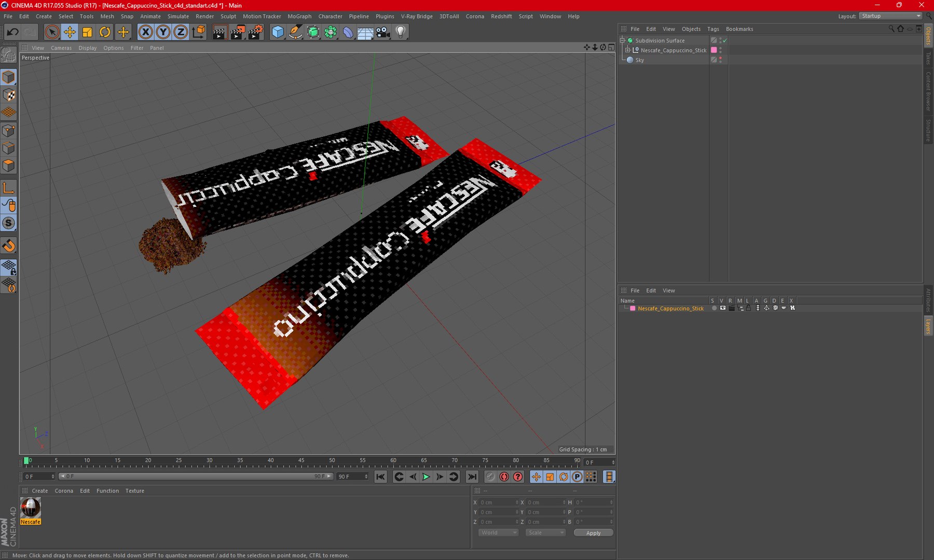Open the Simulate menu
Image resolution: width=934 pixels, height=560 pixels.
(x=178, y=16)
